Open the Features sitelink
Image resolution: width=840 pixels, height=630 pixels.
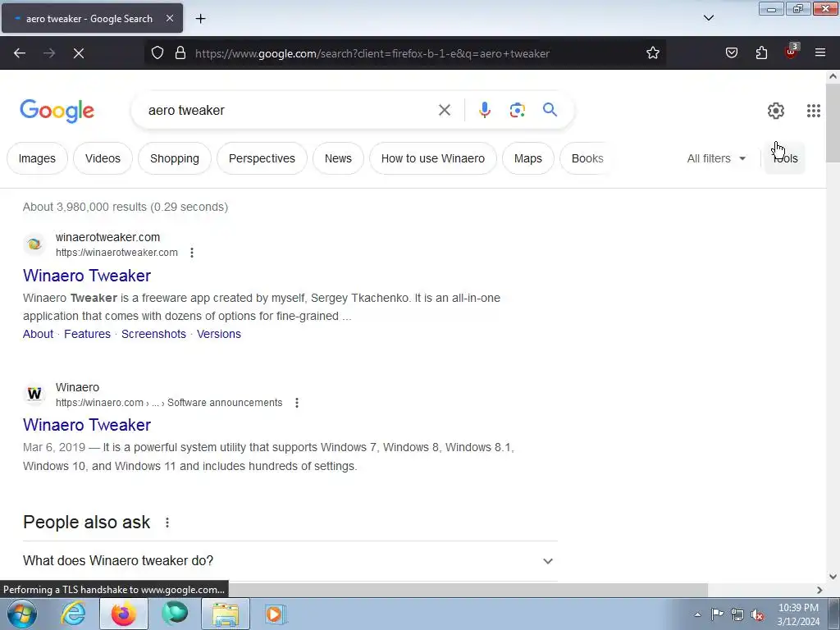[87, 334]
